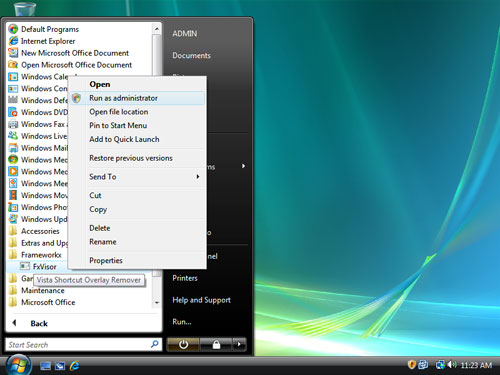
Task: Click the Windows Photo Gallery icon
Action: point(13,207)
